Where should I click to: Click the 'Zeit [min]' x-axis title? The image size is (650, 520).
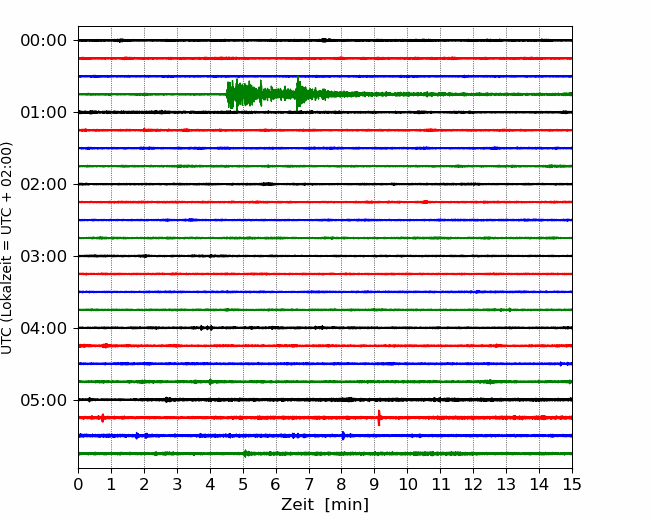click(325, 505)
